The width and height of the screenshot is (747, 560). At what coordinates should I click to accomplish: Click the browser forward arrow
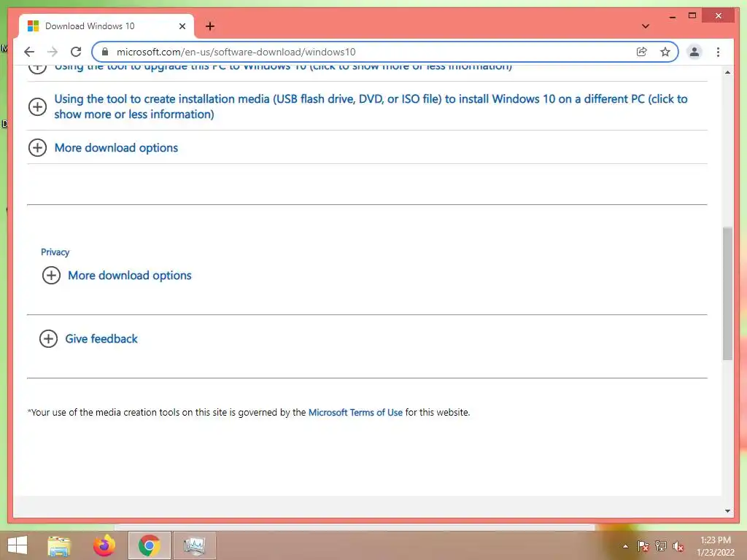[x=53, y=52]
